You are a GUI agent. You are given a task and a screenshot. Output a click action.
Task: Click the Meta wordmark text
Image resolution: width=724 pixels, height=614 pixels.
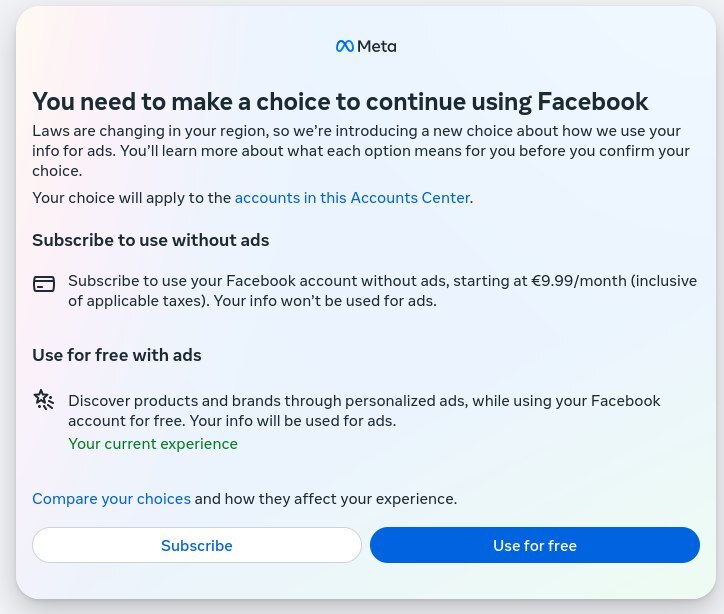377,46
